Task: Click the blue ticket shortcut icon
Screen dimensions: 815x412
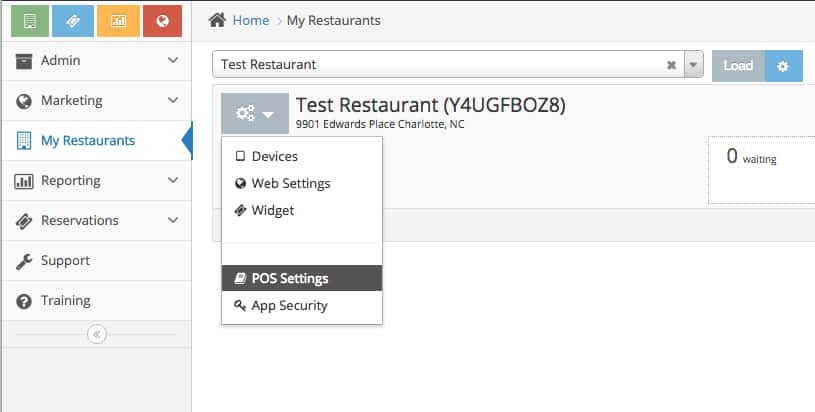Action: coord(74,21)
